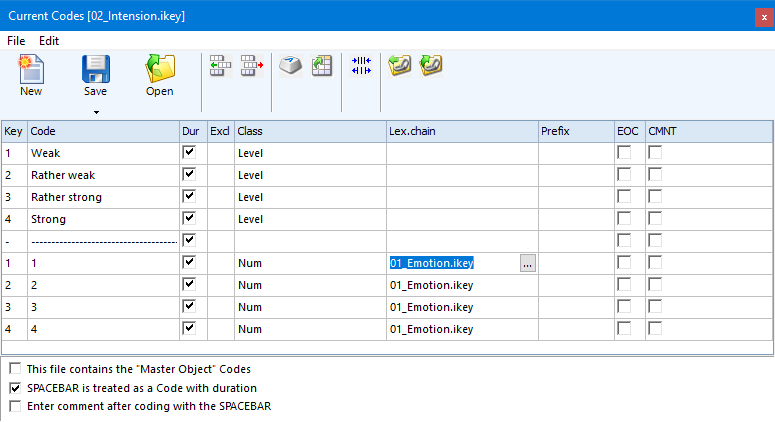Toggle Dur checkbox for the Weak code
The width and height of the screenshot is (775, 422).
(190, 152)
